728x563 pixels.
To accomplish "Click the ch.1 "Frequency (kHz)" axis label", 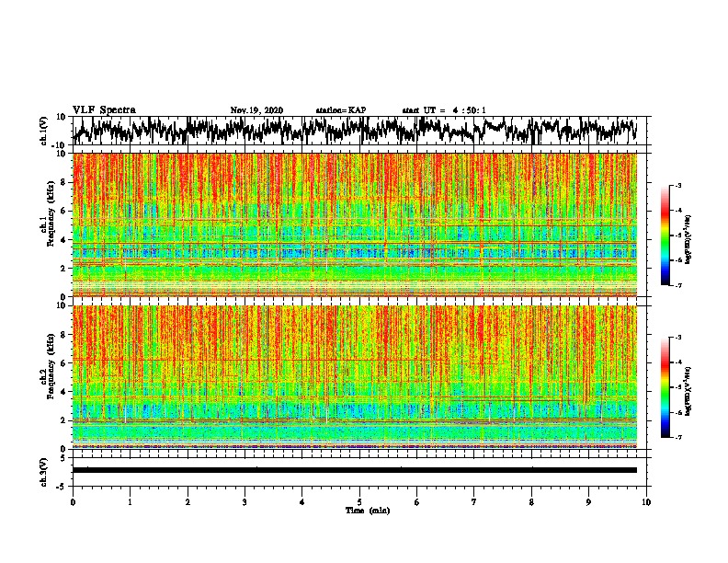I will coord(51,213).
